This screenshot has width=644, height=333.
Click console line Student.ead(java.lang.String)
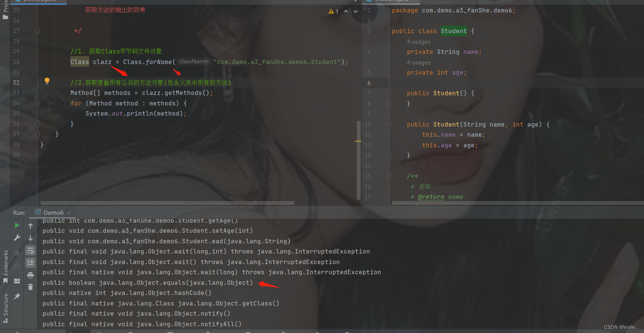tap(166, 241)
